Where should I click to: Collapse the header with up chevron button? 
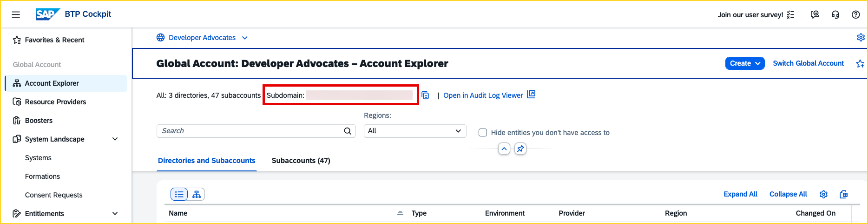504,149
